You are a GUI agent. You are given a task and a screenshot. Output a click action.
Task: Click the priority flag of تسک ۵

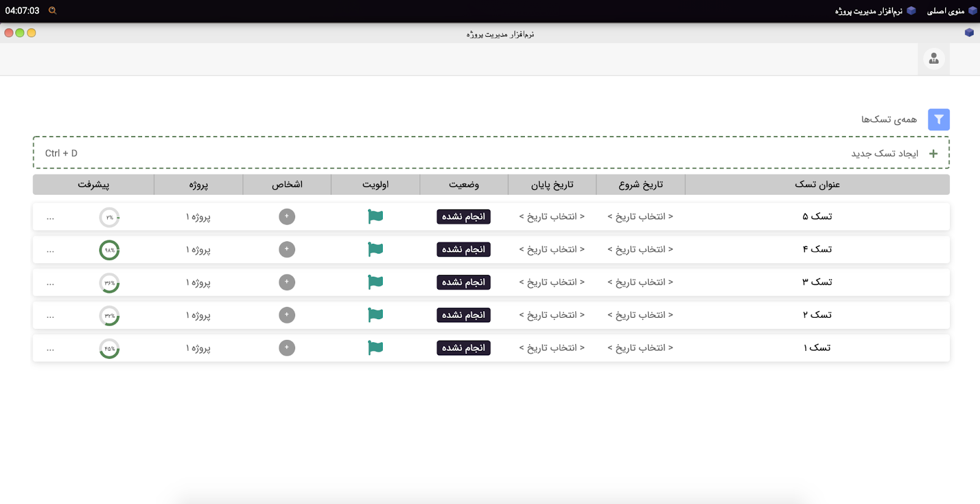pos(375,216)
